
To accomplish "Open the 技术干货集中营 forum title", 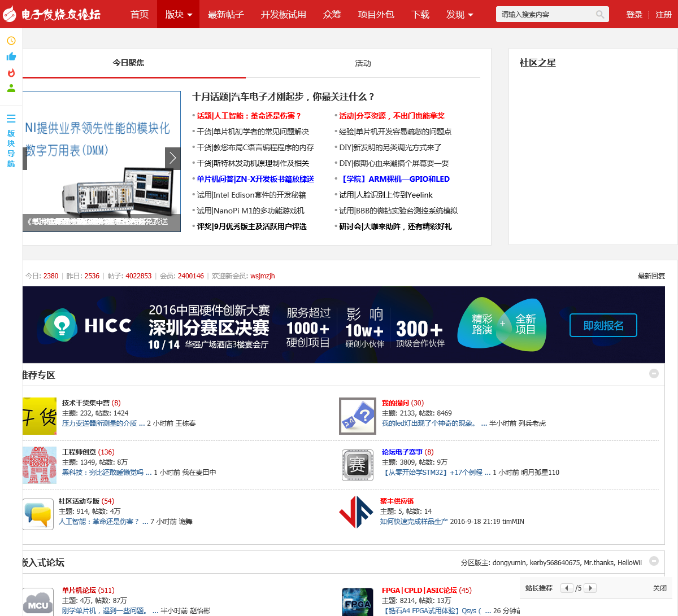I will coord(86,403).
